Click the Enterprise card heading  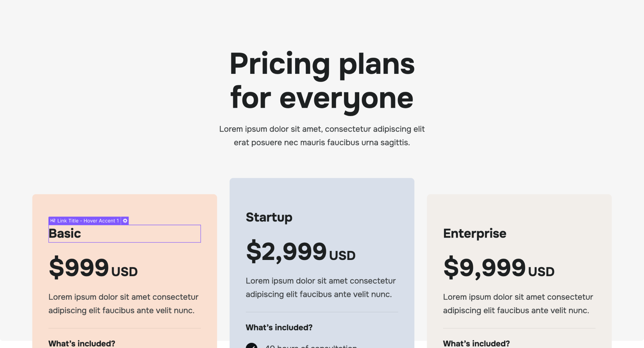474,233
